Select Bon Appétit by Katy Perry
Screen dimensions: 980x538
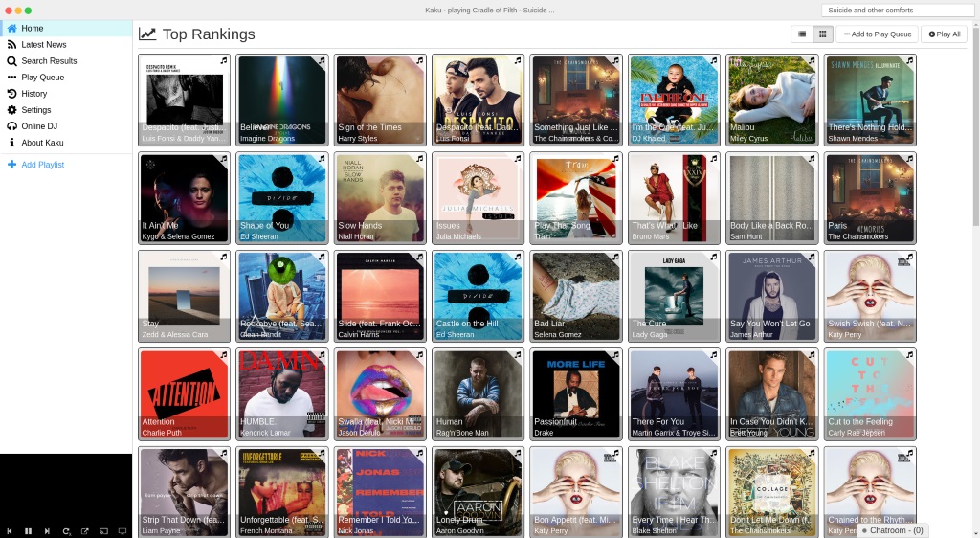[576, 492]
